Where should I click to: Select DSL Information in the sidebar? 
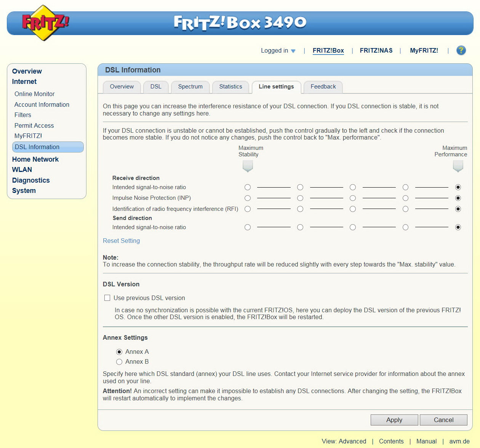point(48,147)
